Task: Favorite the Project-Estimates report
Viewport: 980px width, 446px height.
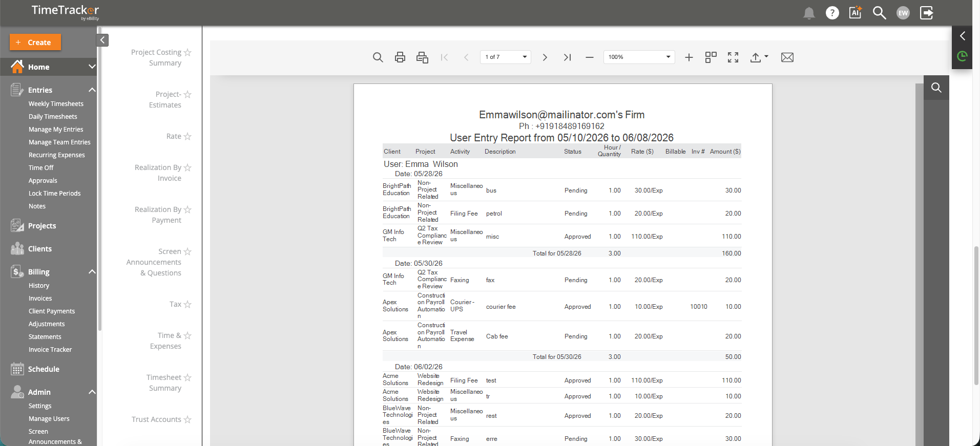Action: coord(187,94)
